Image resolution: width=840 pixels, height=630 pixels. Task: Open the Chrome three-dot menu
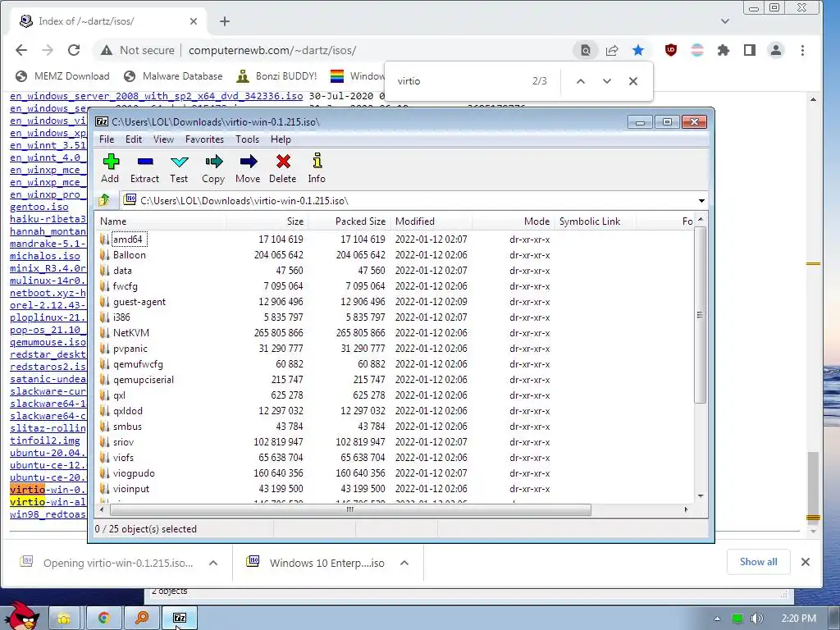click(802, 50)
